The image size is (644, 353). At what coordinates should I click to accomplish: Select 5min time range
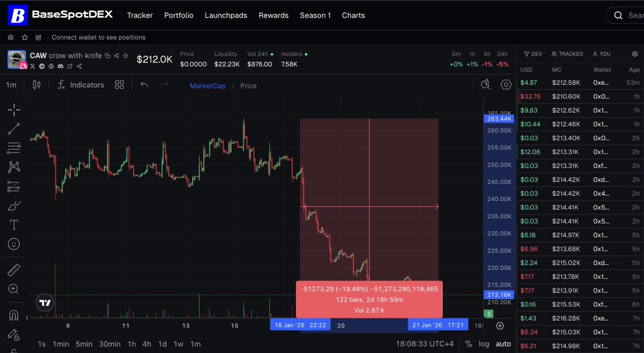point(84,344)
